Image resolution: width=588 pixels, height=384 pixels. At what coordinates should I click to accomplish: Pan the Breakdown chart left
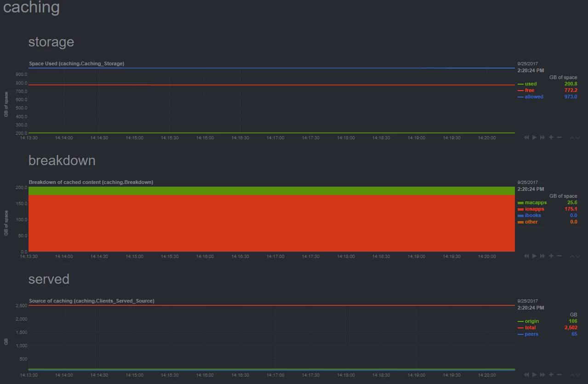(x=526, y=256)
